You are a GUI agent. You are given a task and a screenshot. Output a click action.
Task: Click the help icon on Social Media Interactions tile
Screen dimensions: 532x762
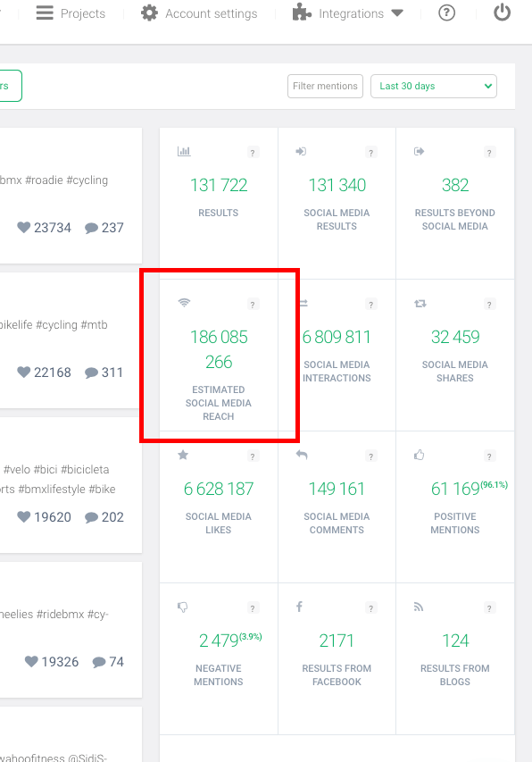pyautogui.click(x=370, y=305)
